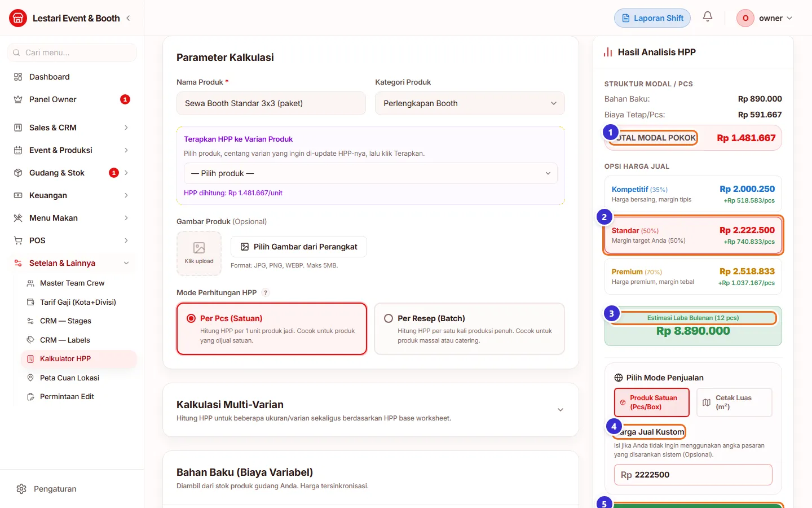812x508 pixels.
Task: Click the owner avatar circle
Action: pyautogui.click(x=745, y=18)
